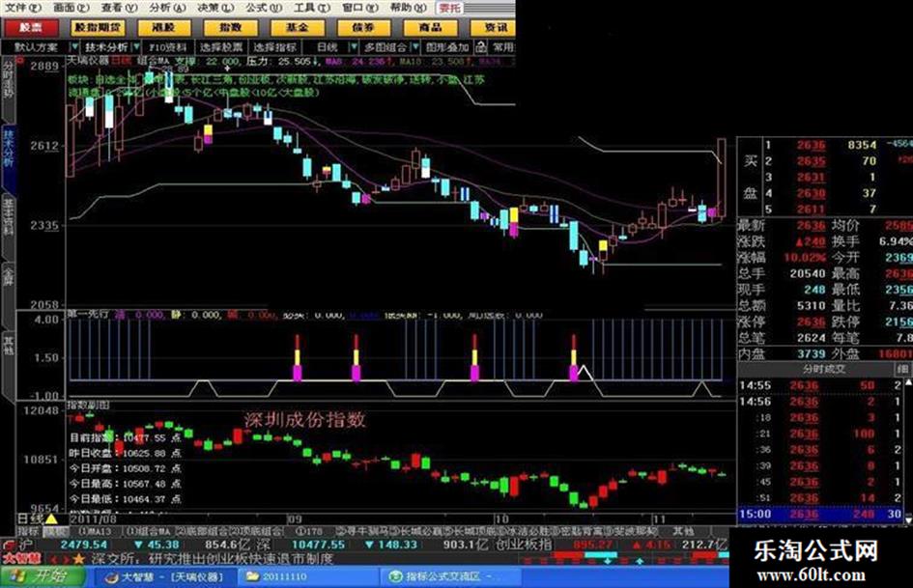This screenshot has height=588, width=913.
Task: Open the 指标公式交流区 taskbar item
Action: tap(449, 576)
